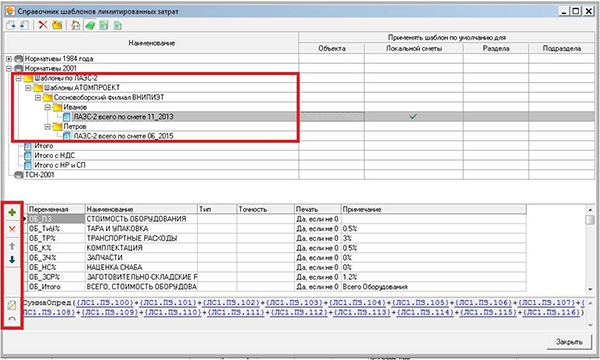Image resolution: width=600 pixels, height=360 pixels.
Task: Select the ТРАНСПОРТНЫЕ РАСХОДЫ name cell
Action: tap(141, 238)
